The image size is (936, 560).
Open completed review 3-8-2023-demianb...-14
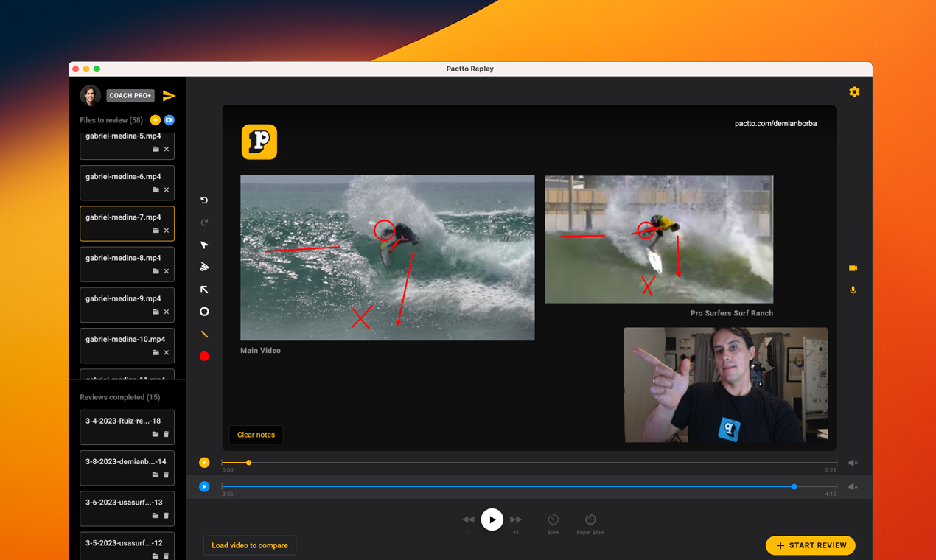[x=127, y=468]
